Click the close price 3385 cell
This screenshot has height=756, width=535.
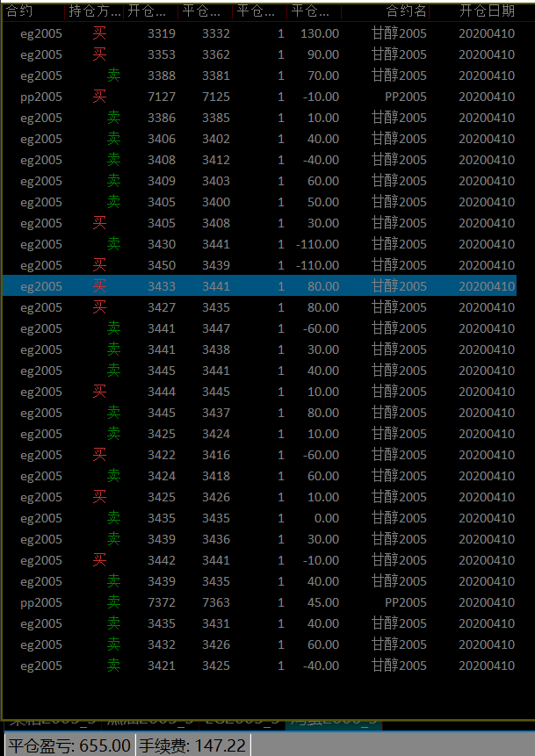[216, 119]
